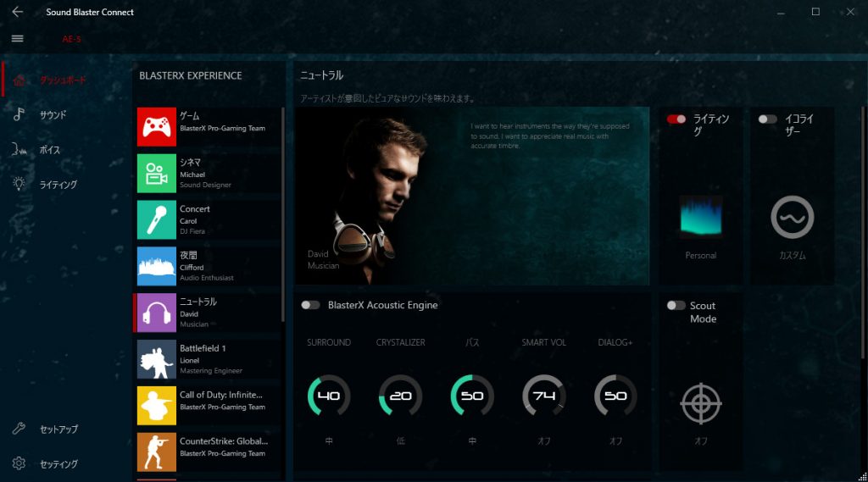Select the Concert microphone icon
The image size is (868, 482).
point(157,219)
